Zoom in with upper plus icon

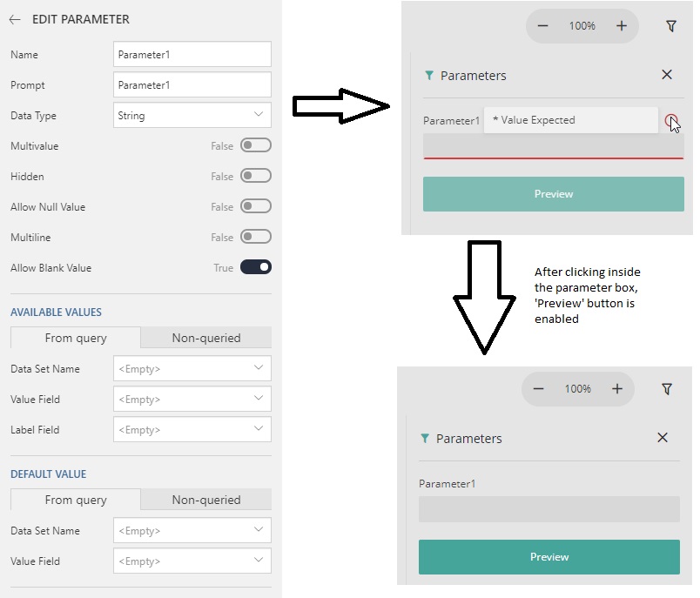click(x=622, y=26)
